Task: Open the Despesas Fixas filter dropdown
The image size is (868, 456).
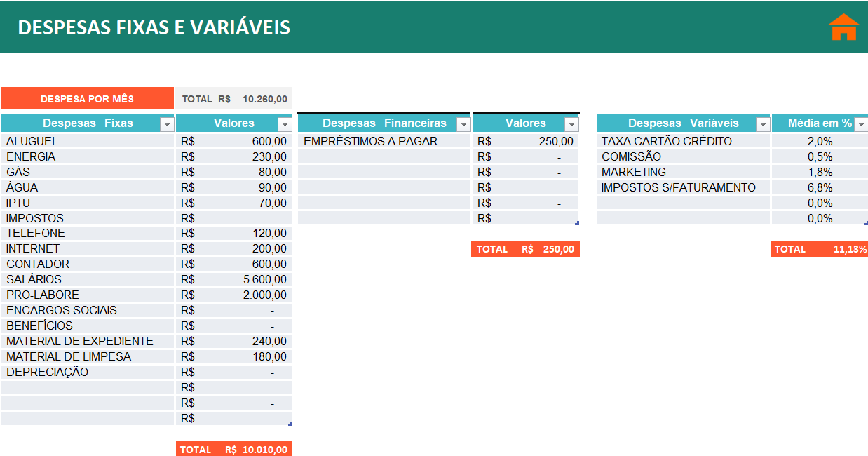Action: [167, 124]
